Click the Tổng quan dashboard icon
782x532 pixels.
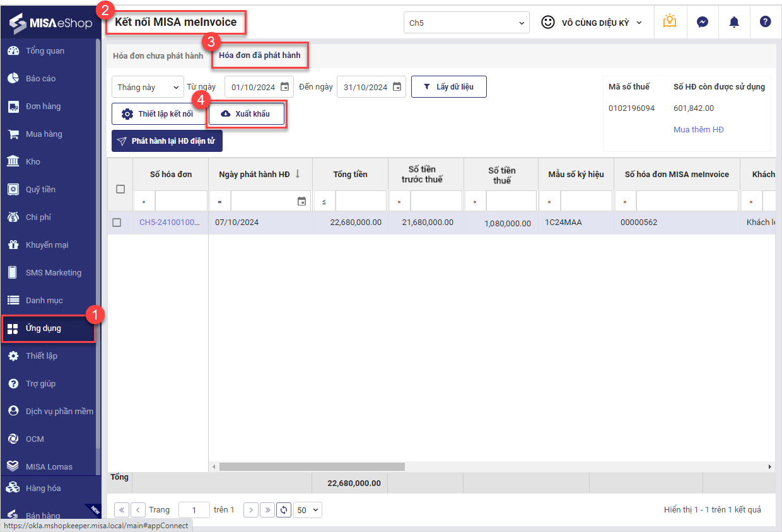coord(13,51)
